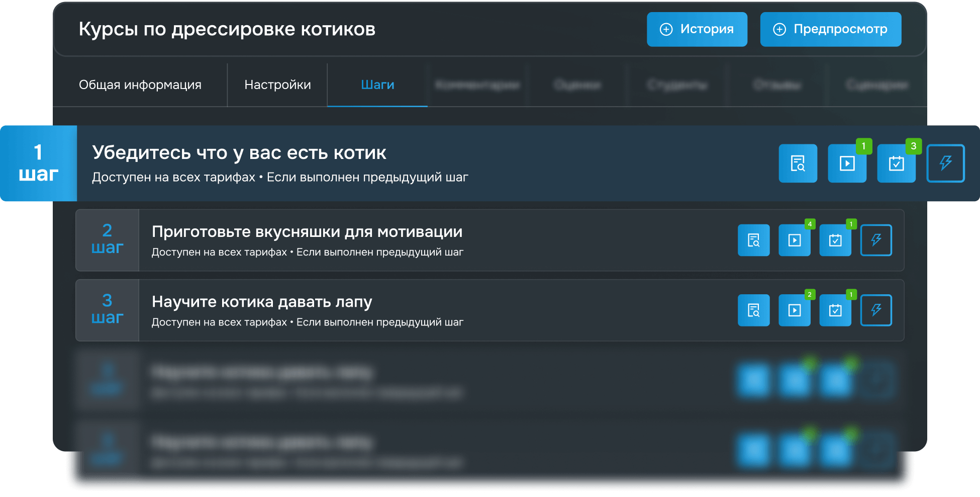Open document search icon in step 3
The height and width of the screenshot is (497, 980).
click(753, 310)
